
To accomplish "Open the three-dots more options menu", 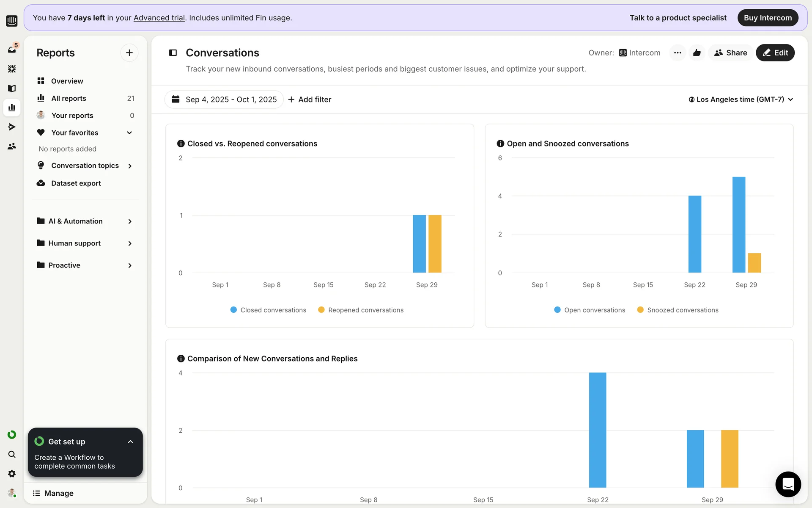I will tap(678, 52).
